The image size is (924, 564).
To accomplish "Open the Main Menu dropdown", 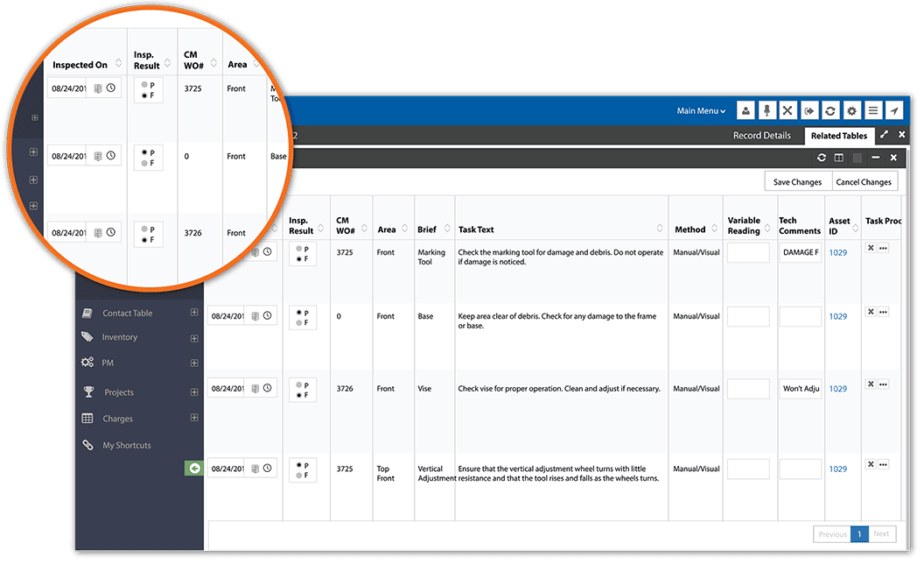I will (x=701, y=111).
